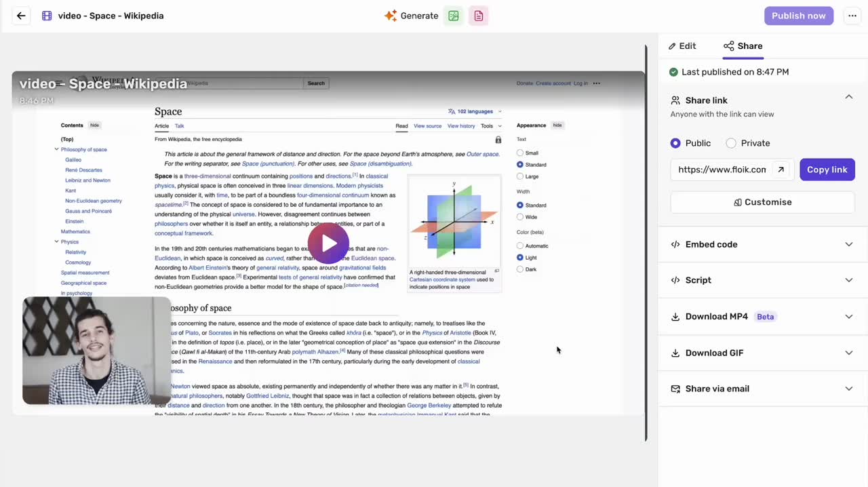Switch to the Edit tab
The image size is (868, 487).
coord(682,46)
